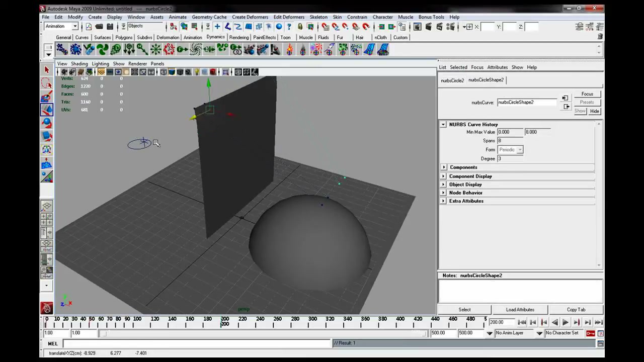Viewport: 644px width, 362px height.
Task: Click the particle emitter shelf icon
Action: (x=75, y=49)
